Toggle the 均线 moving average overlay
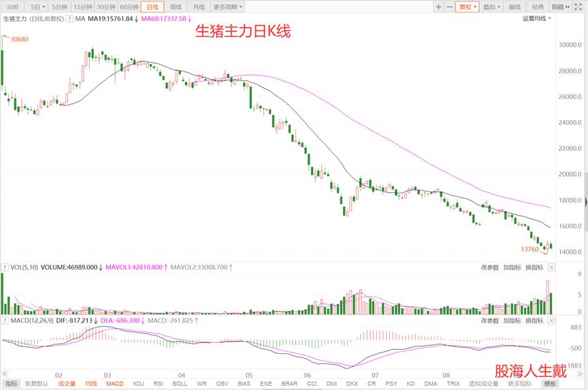Image resolution: width=588 pixels, height=390 pixels. tap(91, 384)
